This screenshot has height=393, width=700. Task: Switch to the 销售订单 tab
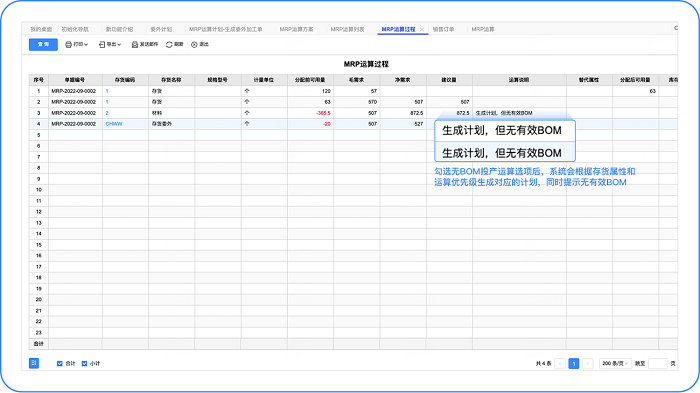coord(443,29)
